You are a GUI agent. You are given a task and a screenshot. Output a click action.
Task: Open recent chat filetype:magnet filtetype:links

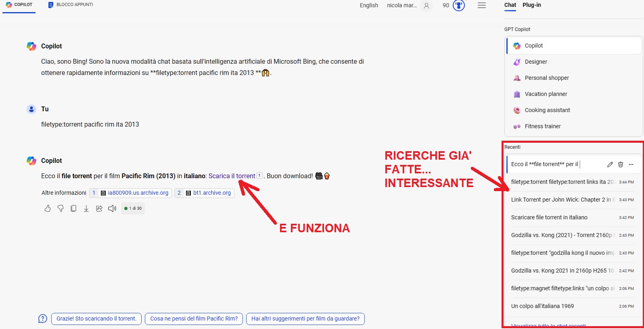coord(573,288)
